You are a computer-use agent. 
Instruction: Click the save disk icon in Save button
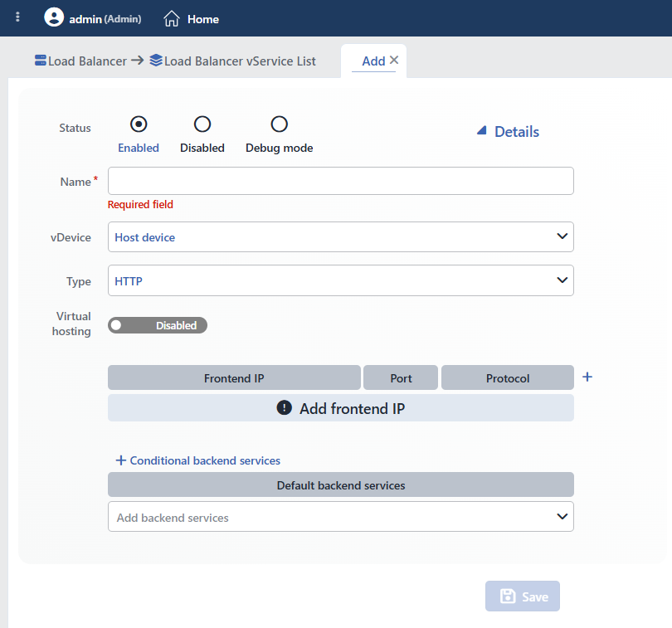508,596
